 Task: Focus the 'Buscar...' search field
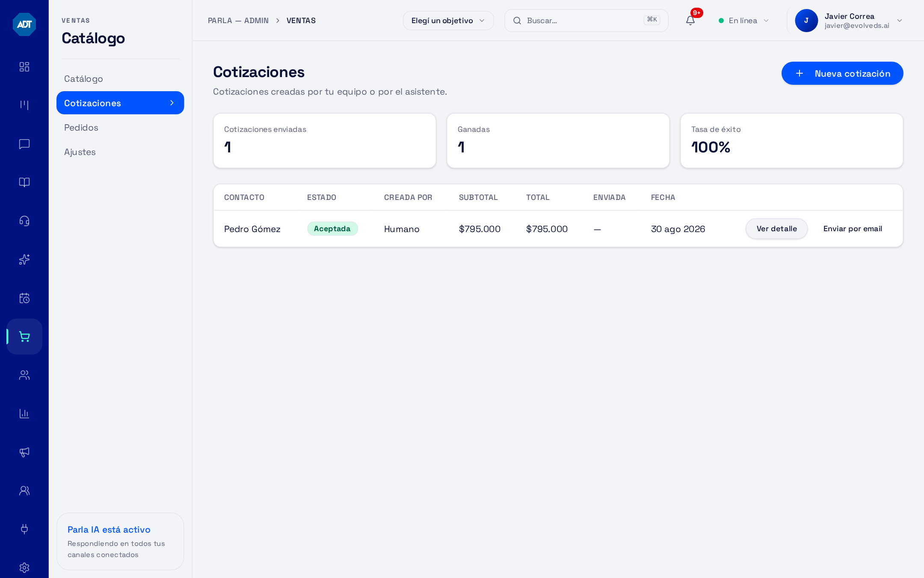pos(586,21)
